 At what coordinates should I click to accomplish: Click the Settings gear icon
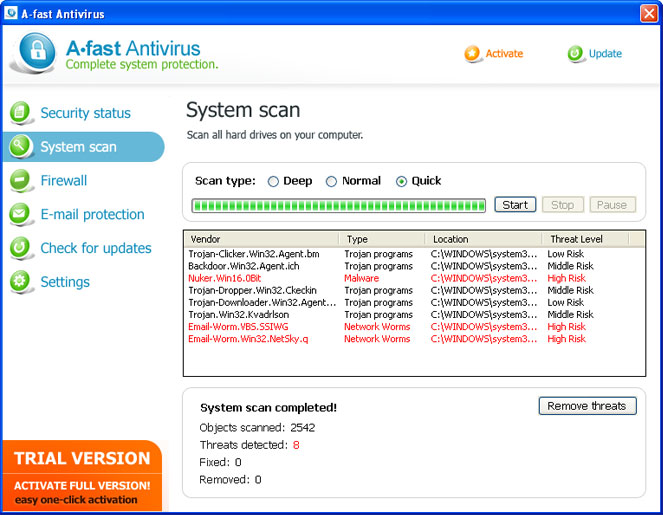(20, 282)
